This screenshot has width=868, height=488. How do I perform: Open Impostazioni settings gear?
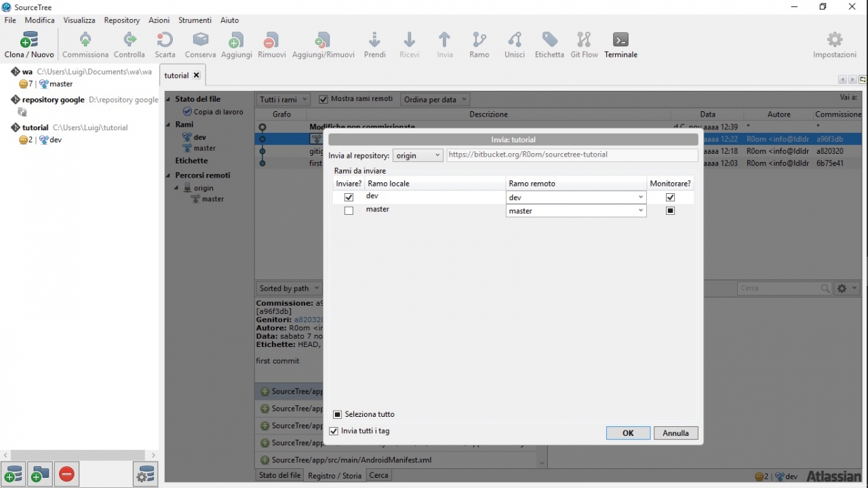(835, 45)
